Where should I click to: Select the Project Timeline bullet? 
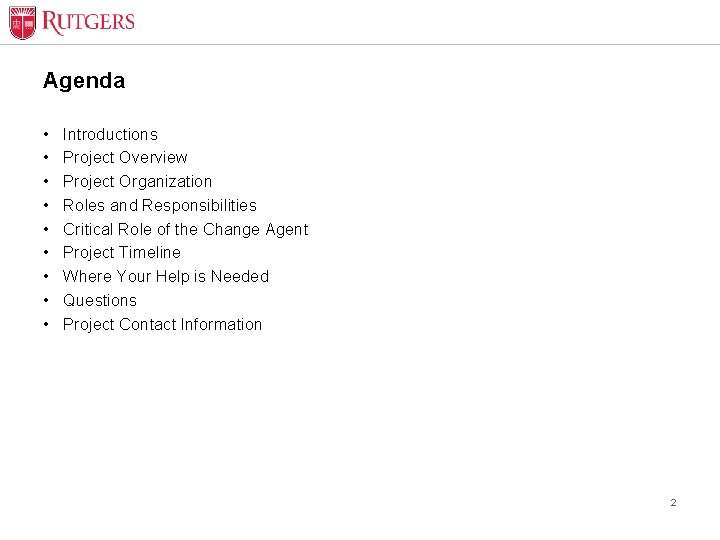tap(122, 253)
